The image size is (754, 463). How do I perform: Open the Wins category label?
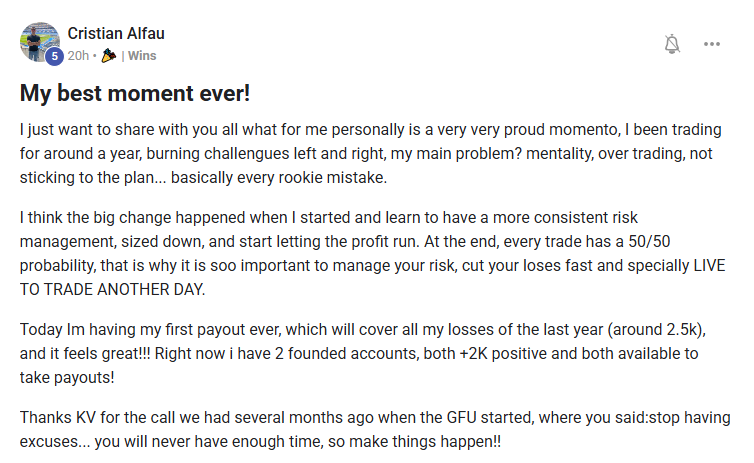(x=142, y=56)
